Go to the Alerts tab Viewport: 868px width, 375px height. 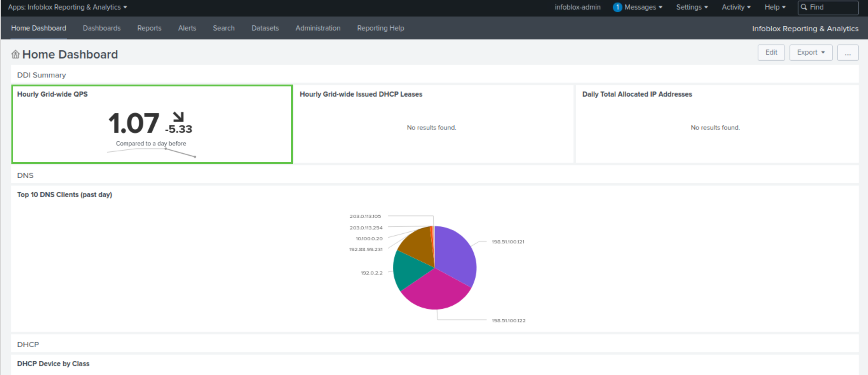(187, 28)
